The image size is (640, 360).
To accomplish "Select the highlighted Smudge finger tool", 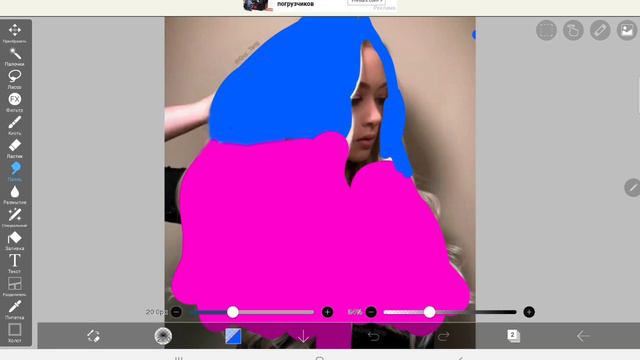I will 15,171.
